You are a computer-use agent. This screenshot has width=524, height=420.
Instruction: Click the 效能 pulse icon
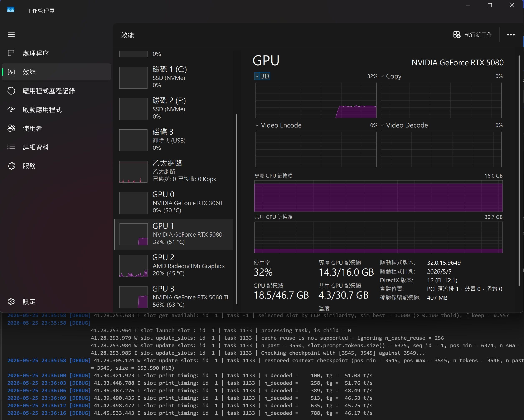pyautogui.click(x=11, y=72)
